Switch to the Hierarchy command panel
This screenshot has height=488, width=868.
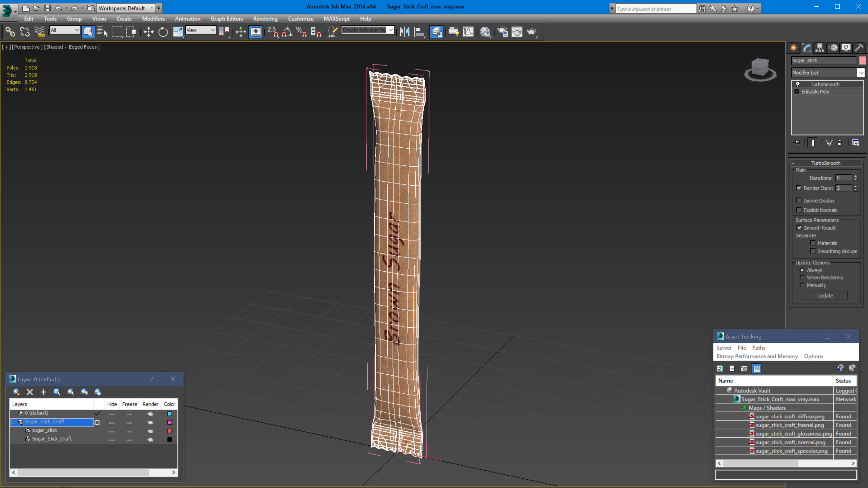[x=819, y=48]
